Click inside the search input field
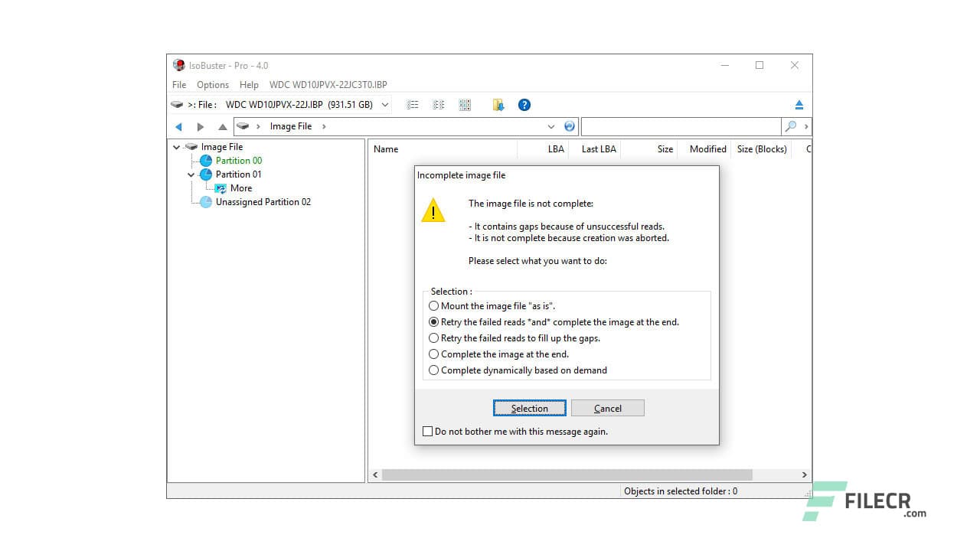The image size is (980, 551). coord(681,126)
